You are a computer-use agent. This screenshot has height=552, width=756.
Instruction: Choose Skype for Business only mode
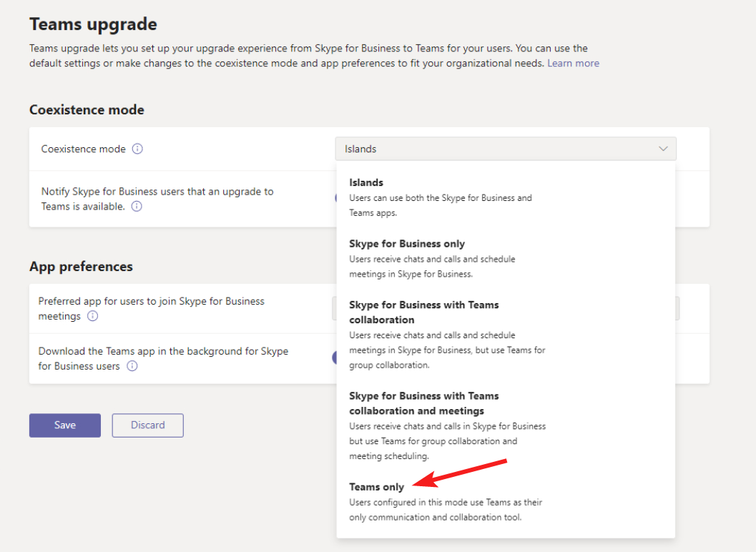pyautogui.click(x=505, y=258)
